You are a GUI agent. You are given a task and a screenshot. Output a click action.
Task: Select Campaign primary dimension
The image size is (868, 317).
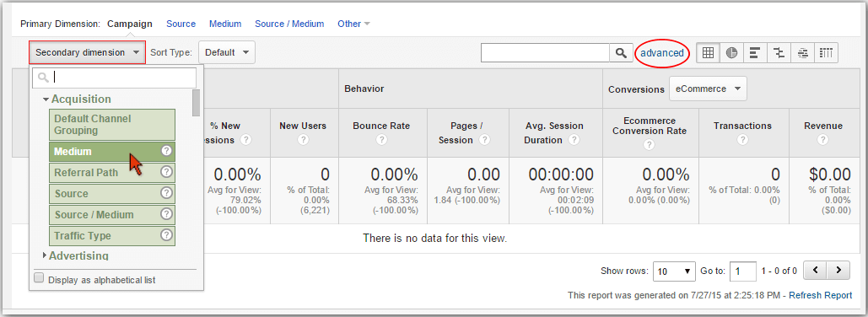tap(130, 24)
